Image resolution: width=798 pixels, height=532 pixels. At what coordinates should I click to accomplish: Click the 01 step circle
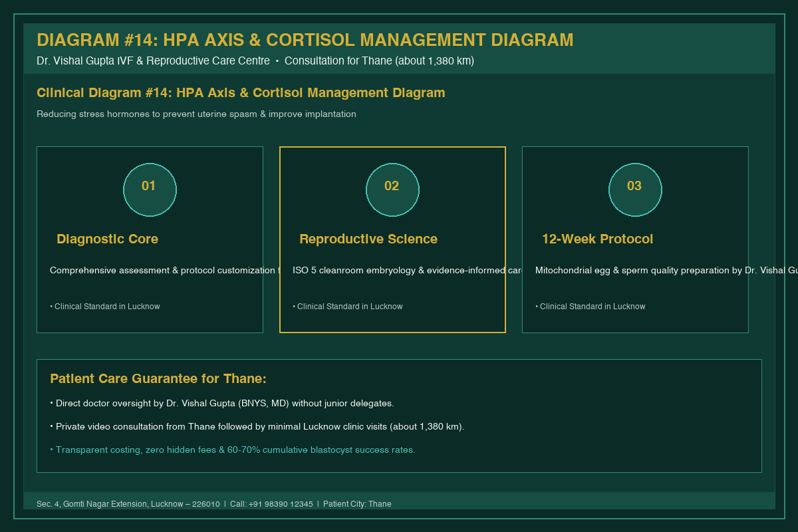(x=150, y=190)
